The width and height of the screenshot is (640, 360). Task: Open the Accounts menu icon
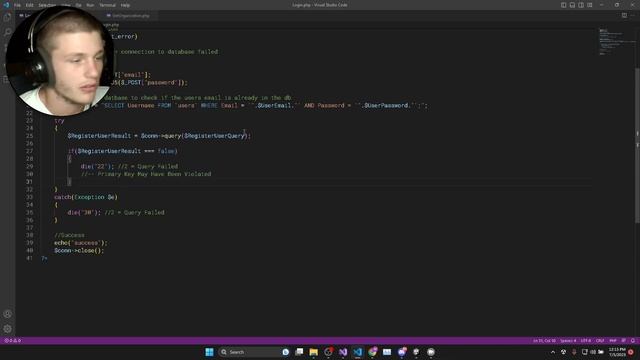pyautogui.click(x=7, y=314)
